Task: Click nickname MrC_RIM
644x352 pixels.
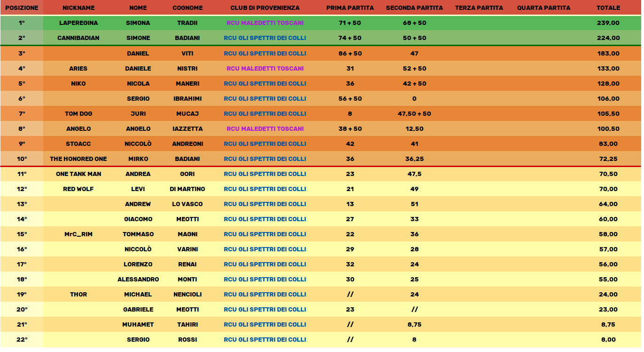Action: click(x=79, y=234)
